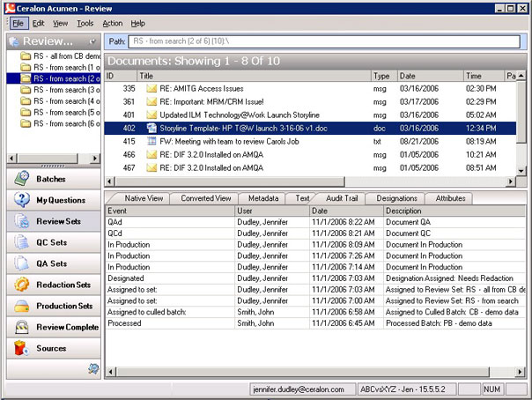Sort documents by ID column header
Screen dimensions: 532x400
click(121, 76)
